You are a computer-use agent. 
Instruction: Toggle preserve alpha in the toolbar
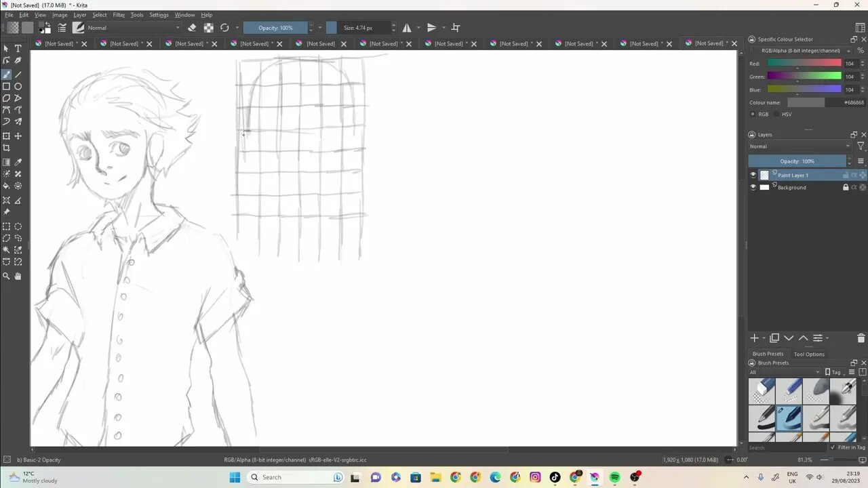pyautogui.click(x=208, y=28)
